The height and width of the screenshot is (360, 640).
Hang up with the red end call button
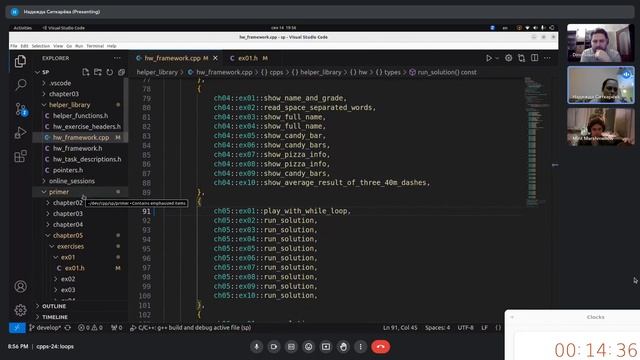tap(380, 347)
